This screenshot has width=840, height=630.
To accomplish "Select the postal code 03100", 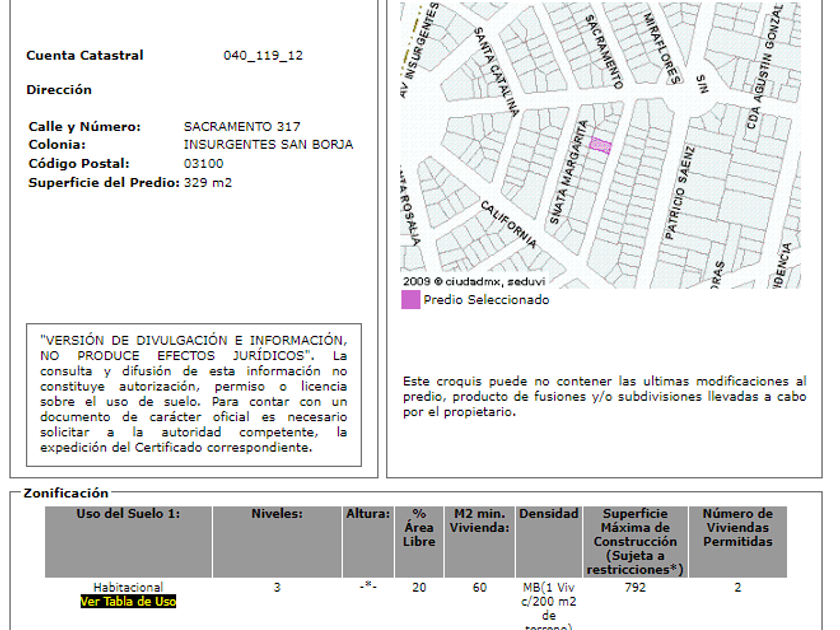I will pos(204,163).
